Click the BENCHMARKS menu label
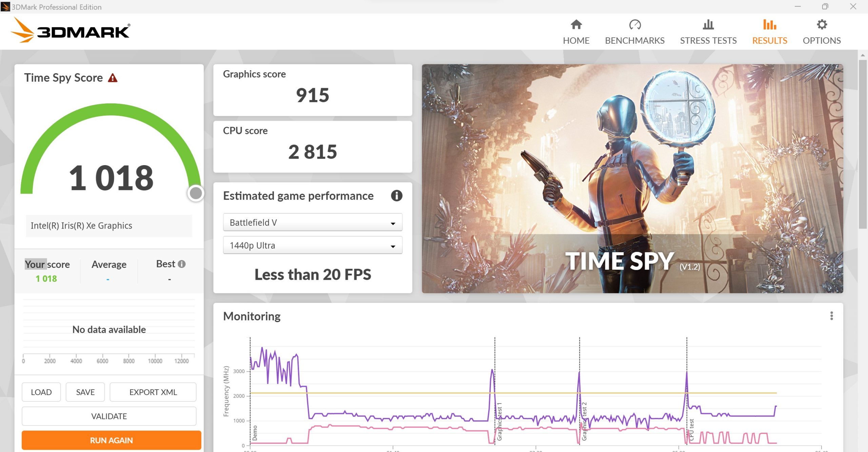The width and height of the screenshot is (868, 452). coord(635,41)
